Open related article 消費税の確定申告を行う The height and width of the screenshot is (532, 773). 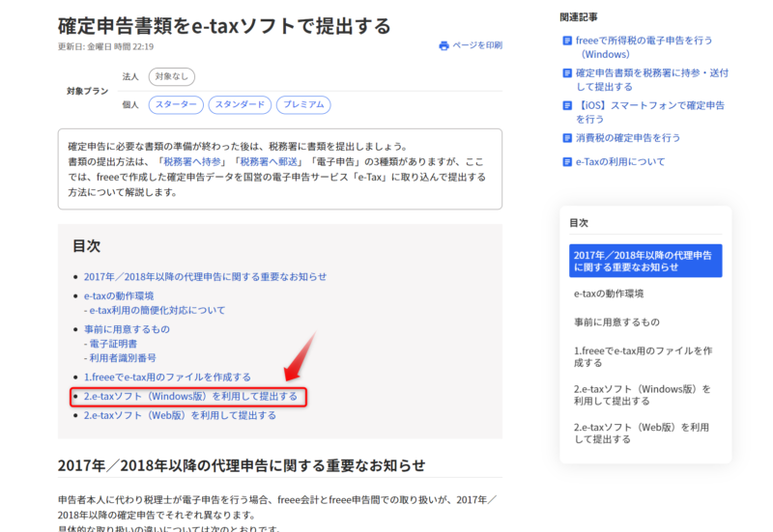(x=627, y=138)
